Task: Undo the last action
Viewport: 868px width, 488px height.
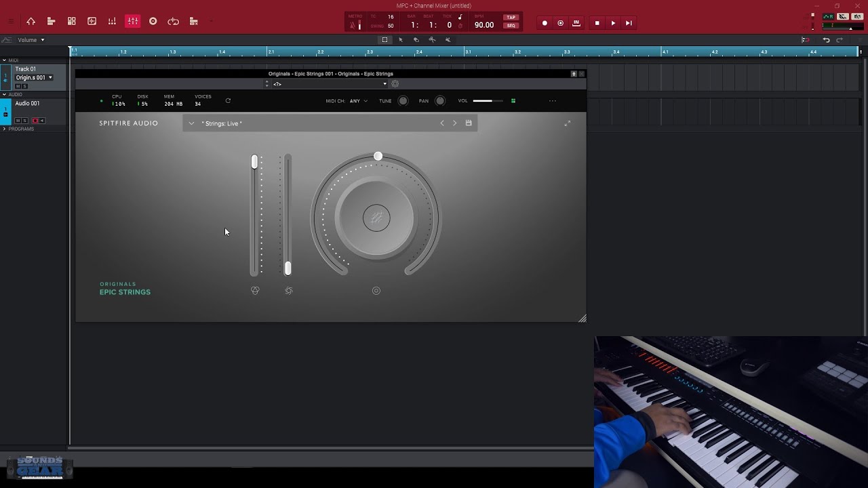Action: point(826,40)
